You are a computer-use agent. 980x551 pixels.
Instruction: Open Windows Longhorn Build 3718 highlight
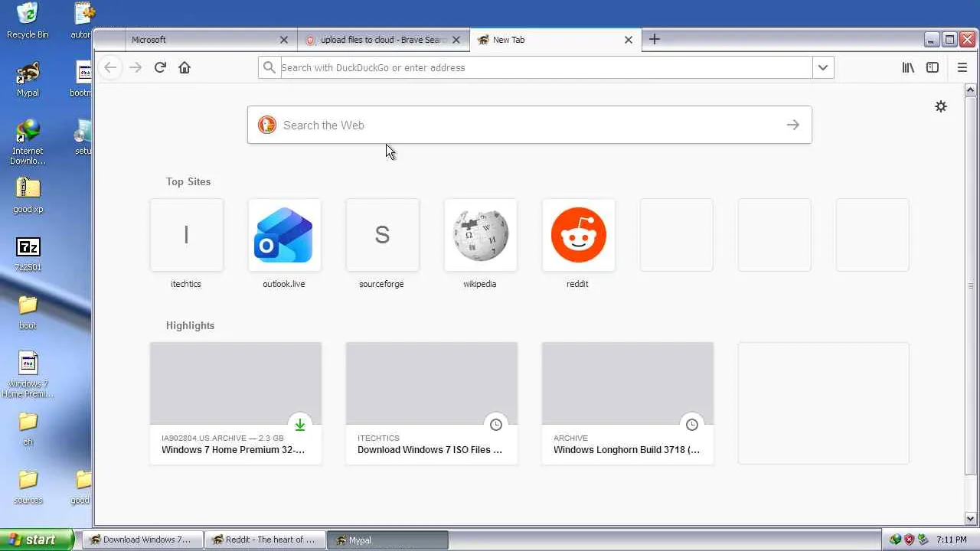point(628,403)
